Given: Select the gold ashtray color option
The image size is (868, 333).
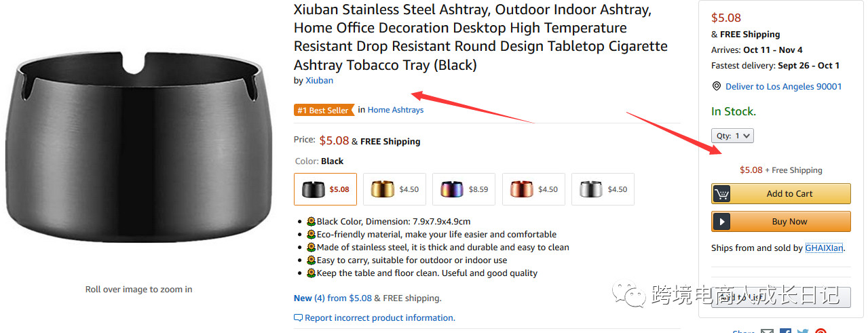Looking at the screenshot, I should click(394, 189).
